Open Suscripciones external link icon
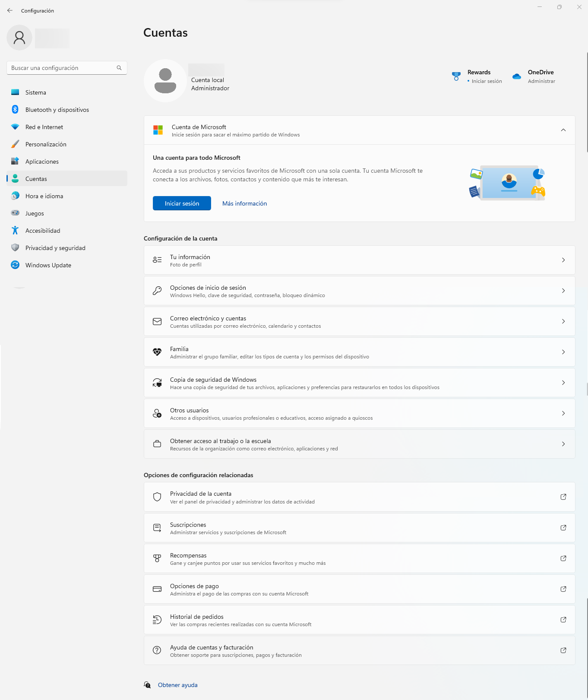588x700 pixels. (563, 528)
